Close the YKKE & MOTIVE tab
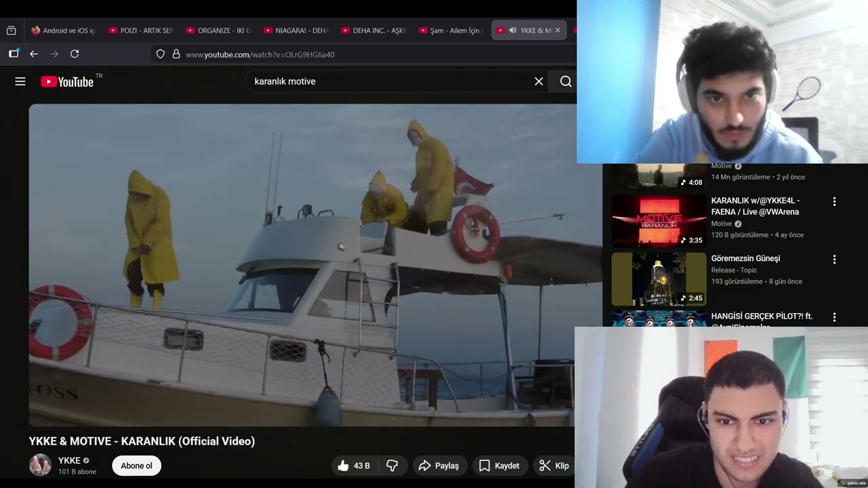Image resolution: width=868 pixels, height=488 pixels. click(x=557, y=30)
